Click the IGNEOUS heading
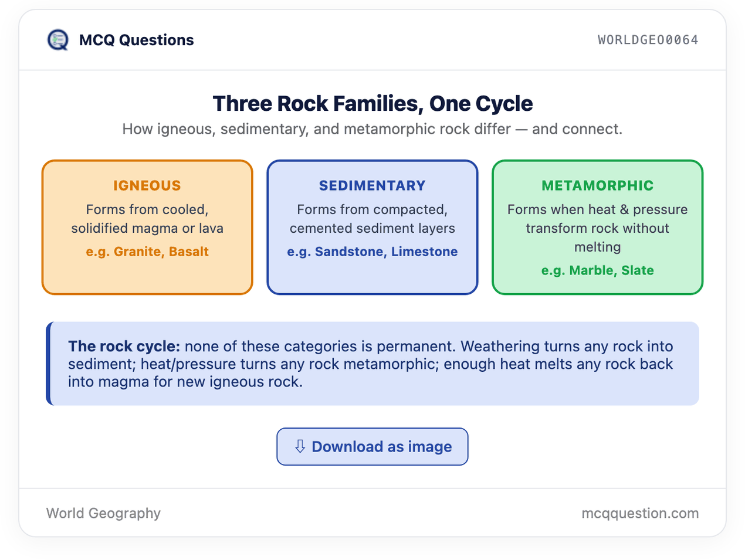The height and width of the screenshot is (560, 745). [147, 186]
